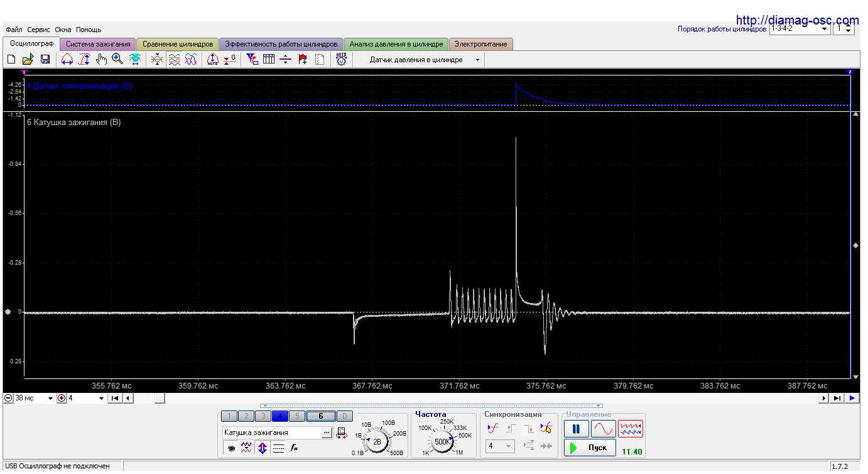Viewport: 868px width, 474px height.
Task: Click combined sine waveforms icon
Action: 192,59
